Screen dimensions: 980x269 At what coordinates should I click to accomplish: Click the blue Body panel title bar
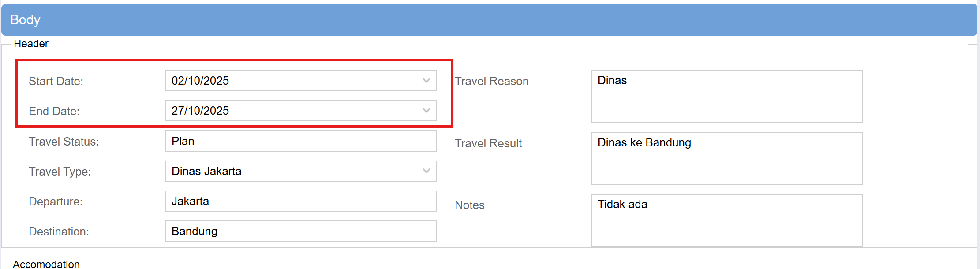pos(489,20)
